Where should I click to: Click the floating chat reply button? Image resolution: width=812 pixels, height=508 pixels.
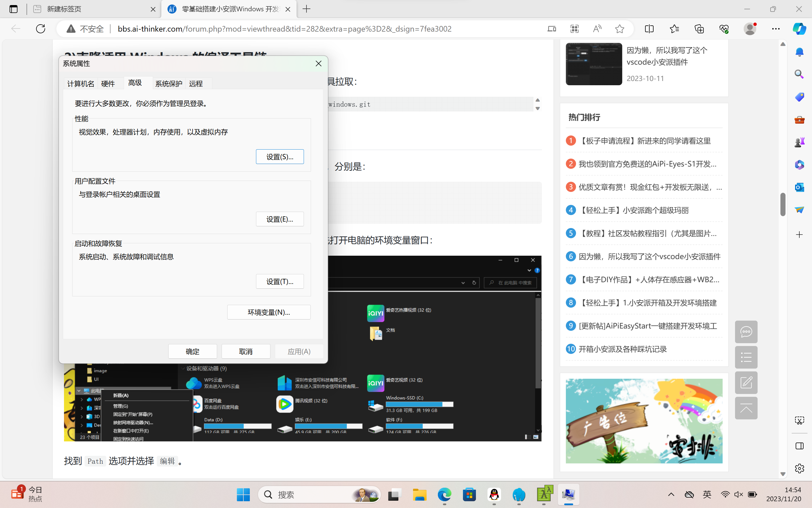coord(746,332)
